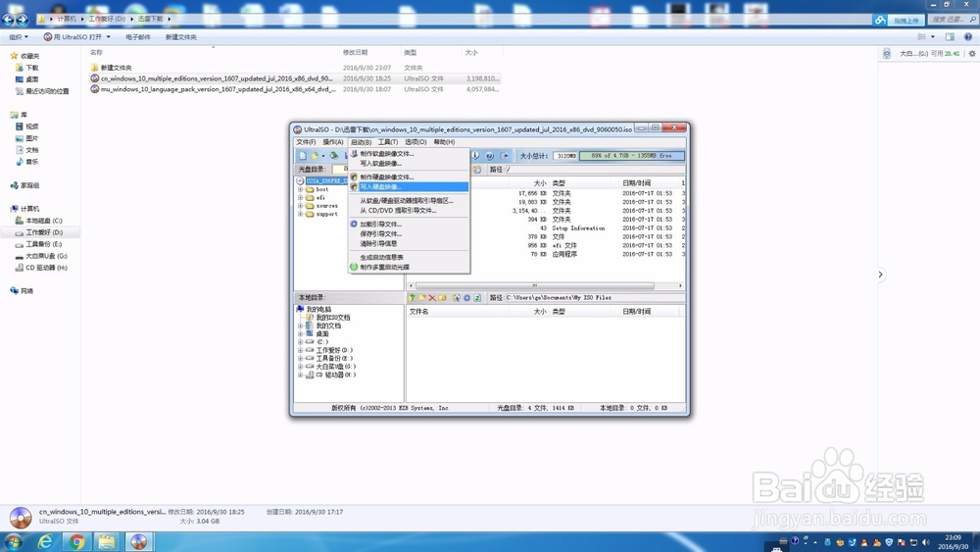
Task: Open the 组织 dropdown in Explorer toolbar
Action: [x=18, y=37]
